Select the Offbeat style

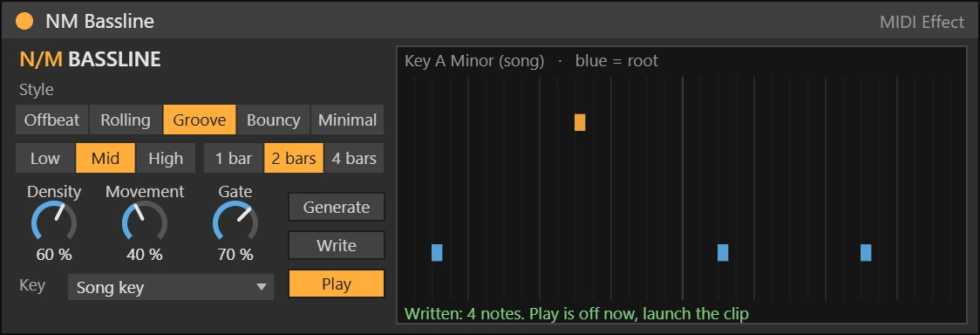tap(51, 120)
